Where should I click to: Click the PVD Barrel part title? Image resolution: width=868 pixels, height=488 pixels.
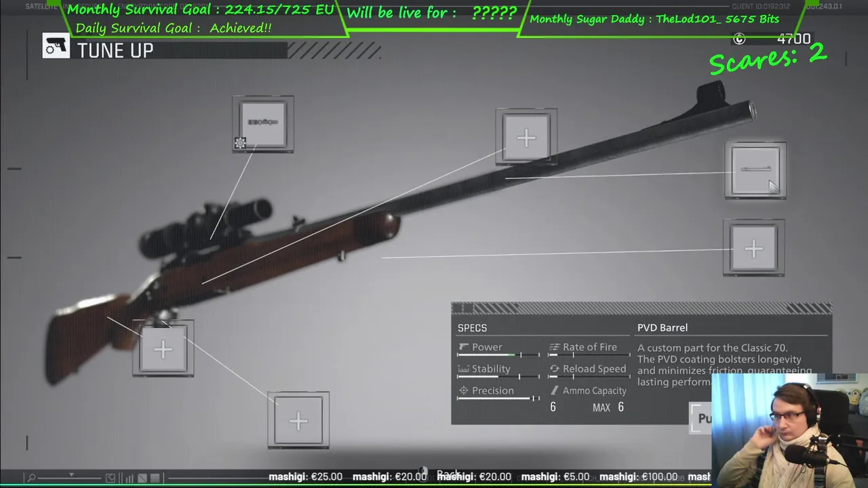(x=663, y=327)
